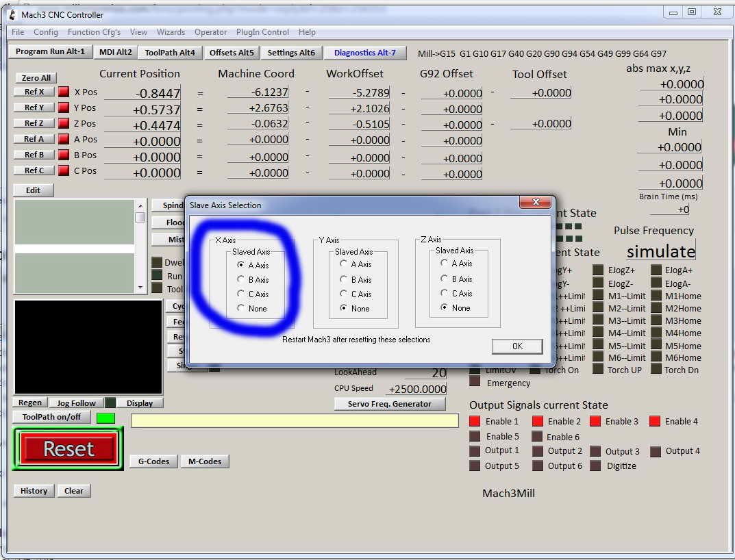The image size is (735, 560).
Task: Open the Wizards menu
Action: (171, 32)
